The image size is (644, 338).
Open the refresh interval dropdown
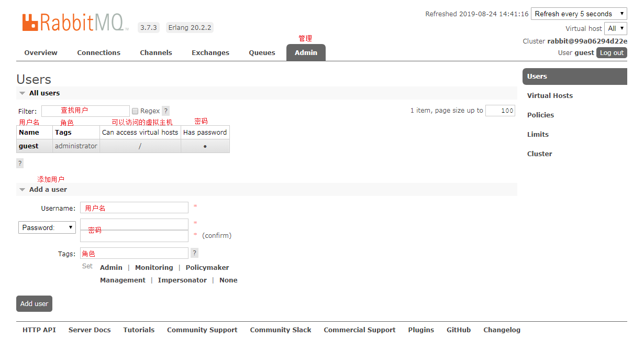(579, 14)
